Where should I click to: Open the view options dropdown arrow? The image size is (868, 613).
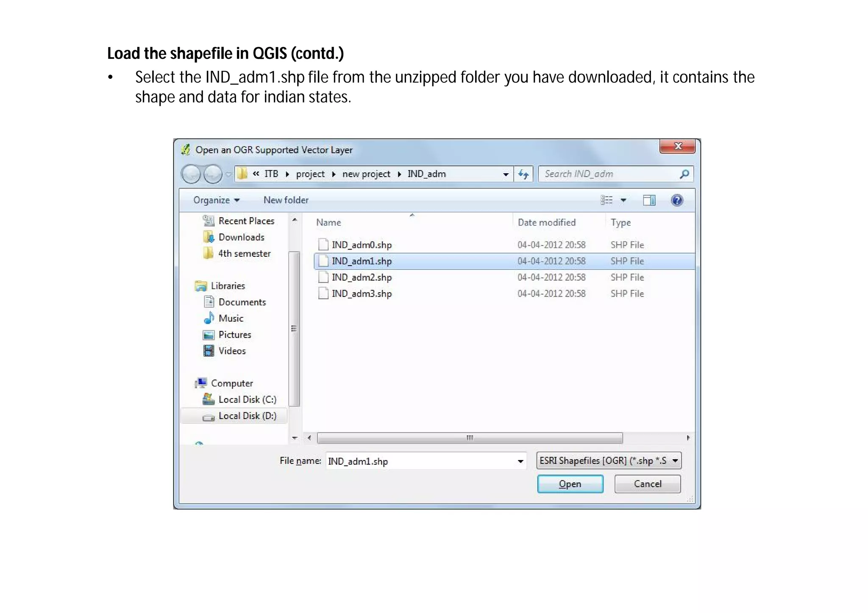coord(623,200)
